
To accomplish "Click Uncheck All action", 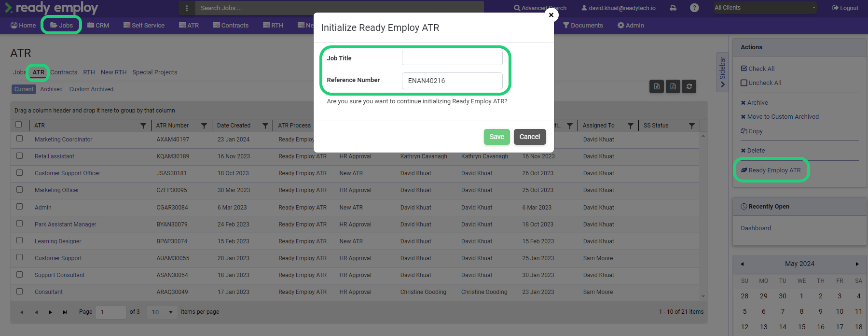I will coord(761,83).
